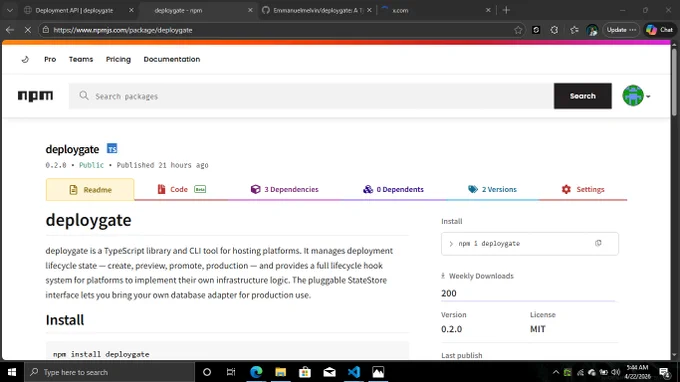Click the MIT license value
Image resolution: width=680 pixels, height=382 pixels.
(538, 329)
